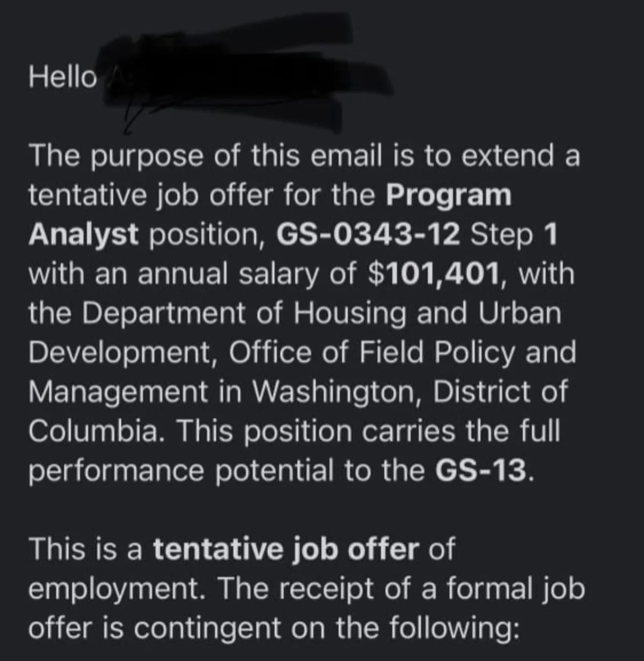
Task: Select the grade code GS-0343-12
Action: pos(368,235)
